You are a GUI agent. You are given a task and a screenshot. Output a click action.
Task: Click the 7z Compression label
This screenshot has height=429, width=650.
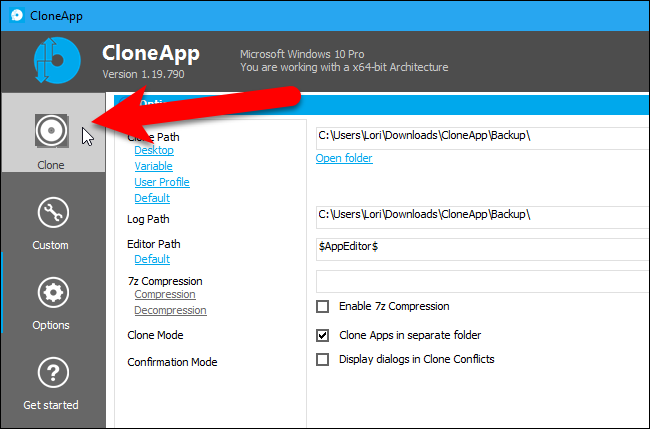[x=165, y=281]
